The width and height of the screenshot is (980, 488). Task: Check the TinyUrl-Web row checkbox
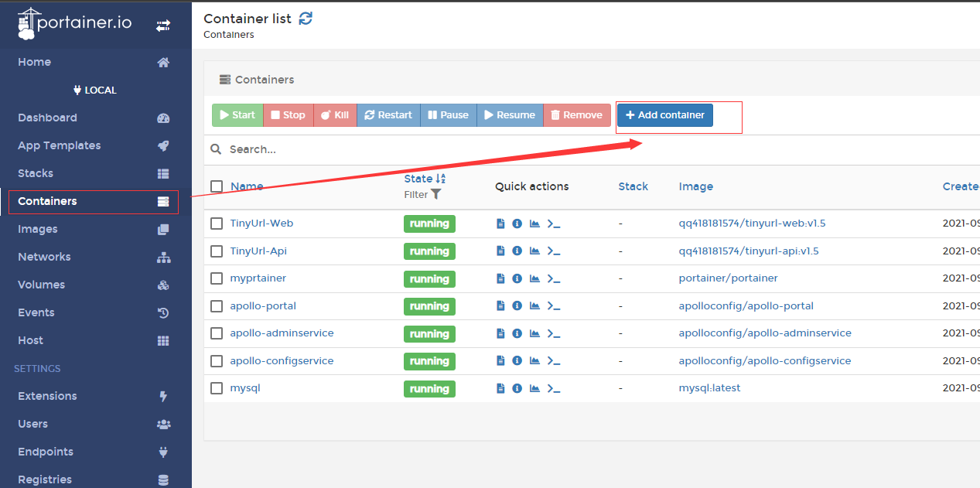pos(217,224)
